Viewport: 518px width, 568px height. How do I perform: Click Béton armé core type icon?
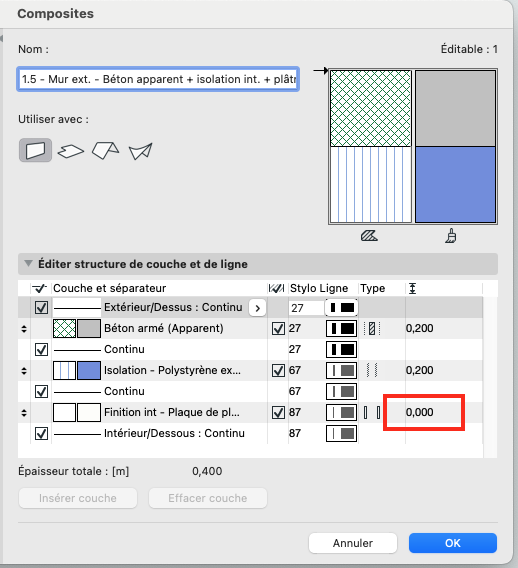[x=372, y=329]
